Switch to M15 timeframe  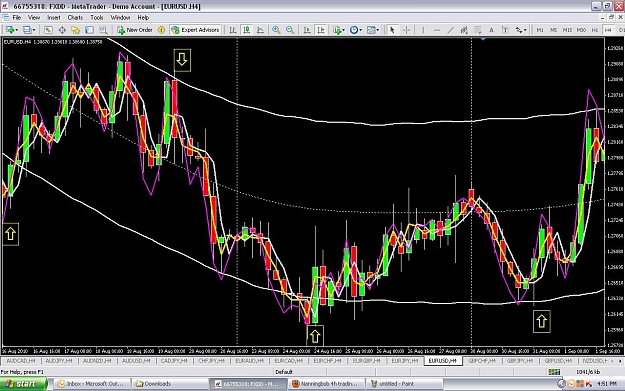tap(567, 30)
